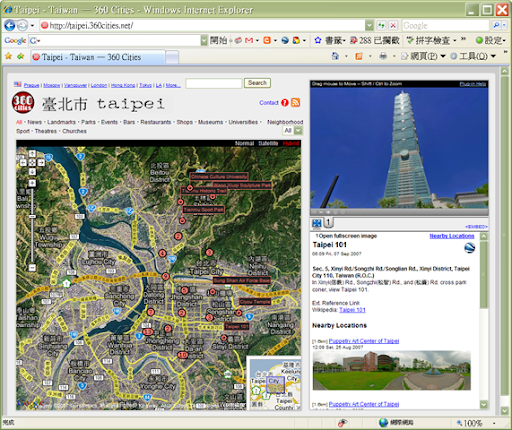Click the 360 Cities round logo
Screen dimensions: 512x430
click(x=23, y=103)
